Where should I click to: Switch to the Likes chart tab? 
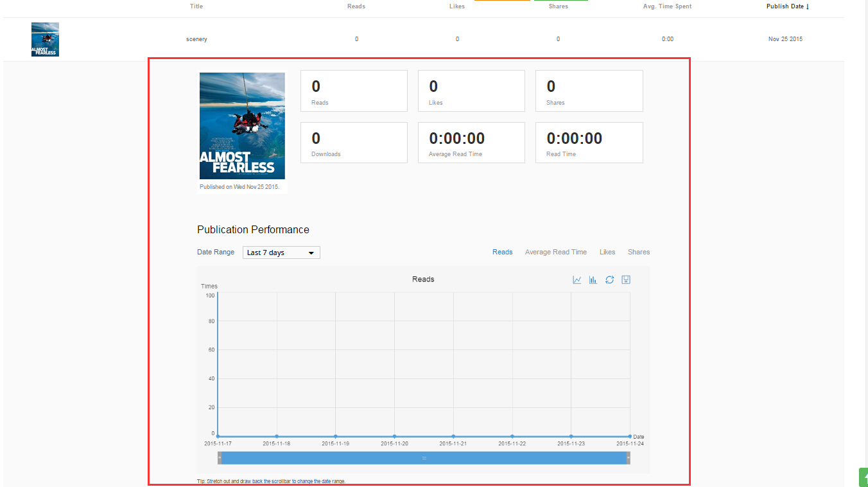[607, 252]
